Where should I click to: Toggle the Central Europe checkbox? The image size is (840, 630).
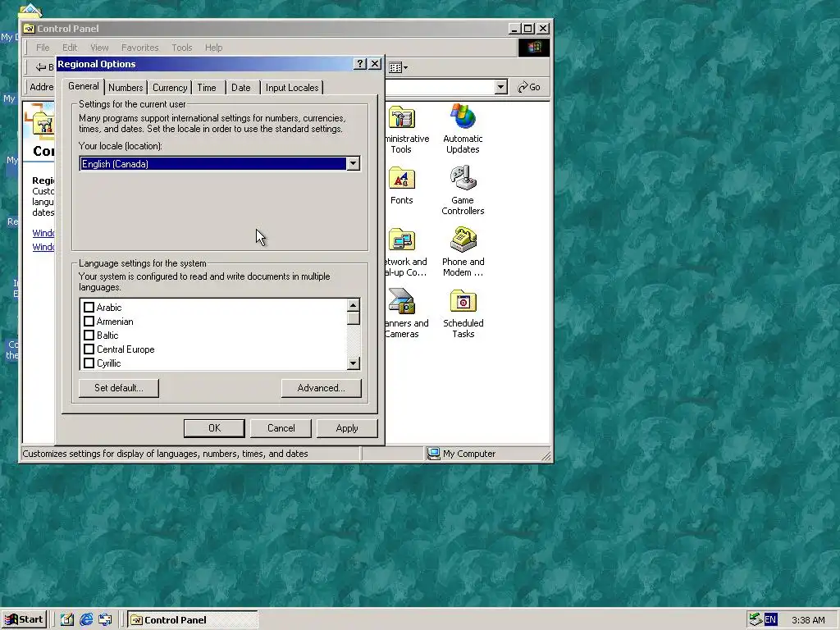click(89, 349)
